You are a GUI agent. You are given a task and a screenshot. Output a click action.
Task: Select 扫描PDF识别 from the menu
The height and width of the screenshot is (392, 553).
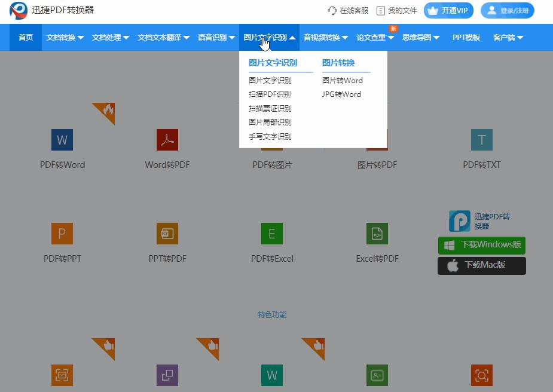coord(270,94)
